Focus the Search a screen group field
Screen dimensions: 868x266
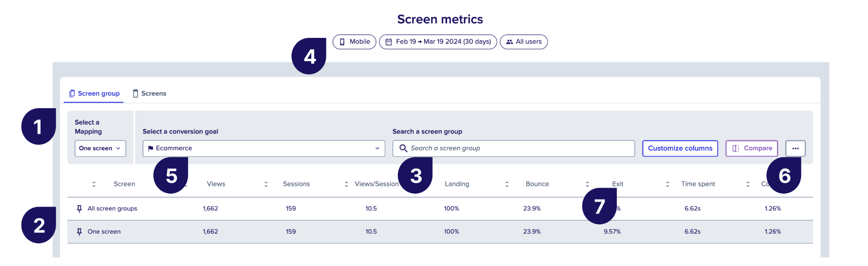pyautogui.click(x=514, y=149)
